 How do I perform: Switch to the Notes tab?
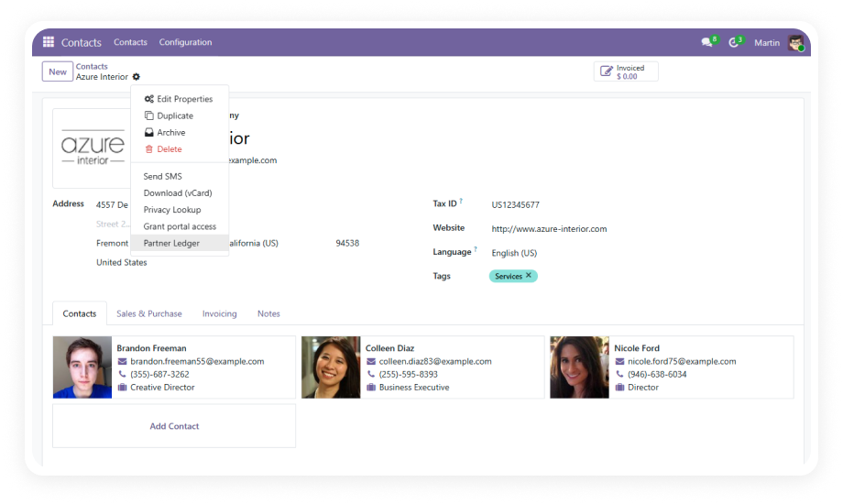268,313
